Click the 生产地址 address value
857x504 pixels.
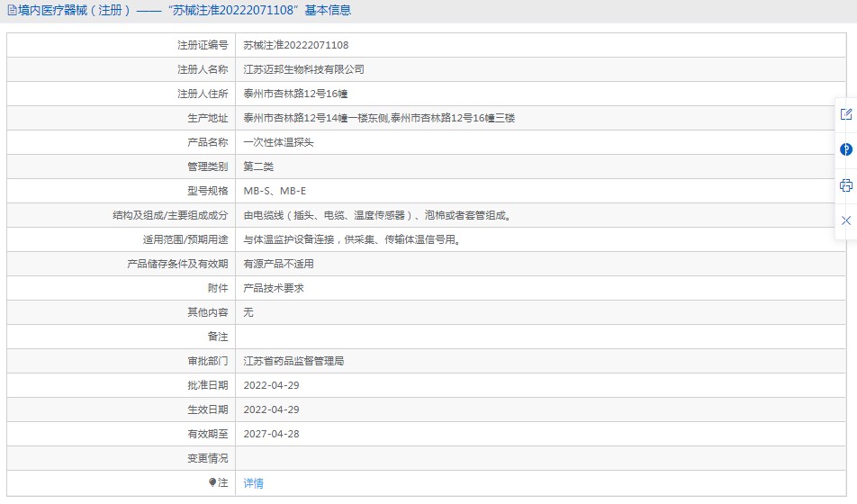click(379, 118)
